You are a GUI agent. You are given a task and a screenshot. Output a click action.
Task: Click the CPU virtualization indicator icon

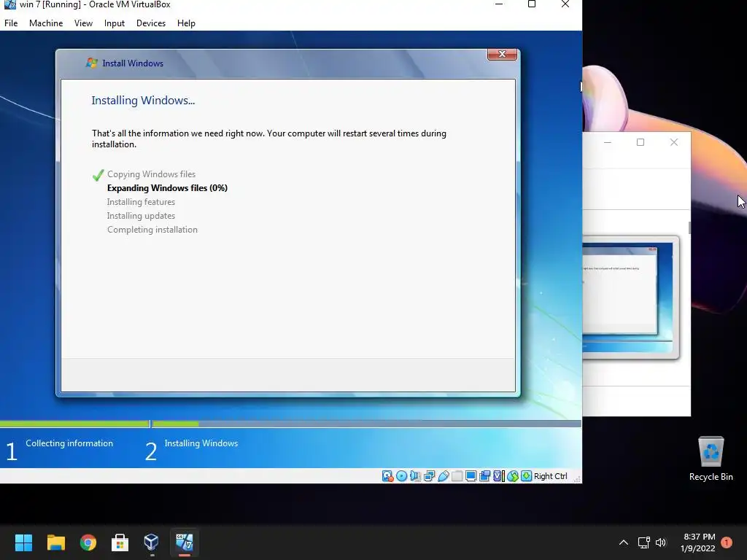(499, 476)
